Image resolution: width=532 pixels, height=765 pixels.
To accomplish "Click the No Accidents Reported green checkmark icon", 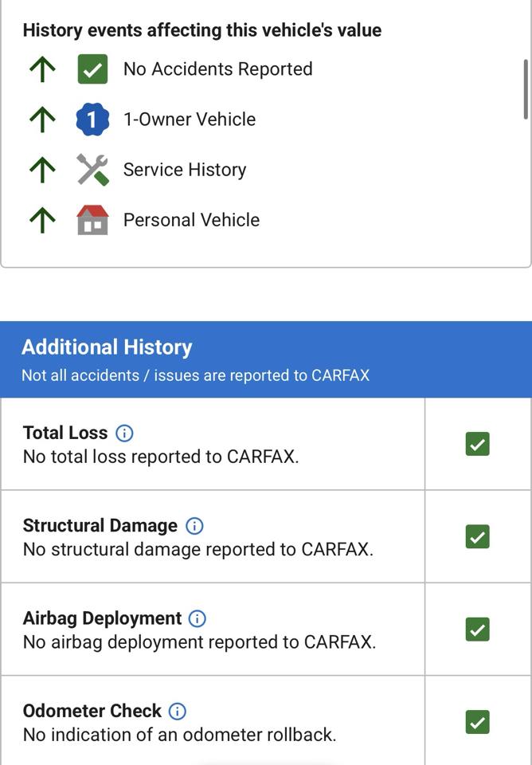I will (92, 69).
